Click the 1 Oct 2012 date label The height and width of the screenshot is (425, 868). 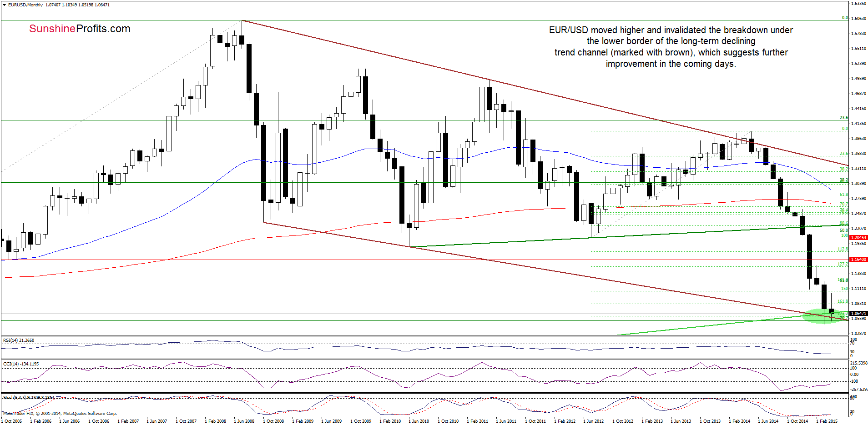[623, 421]
